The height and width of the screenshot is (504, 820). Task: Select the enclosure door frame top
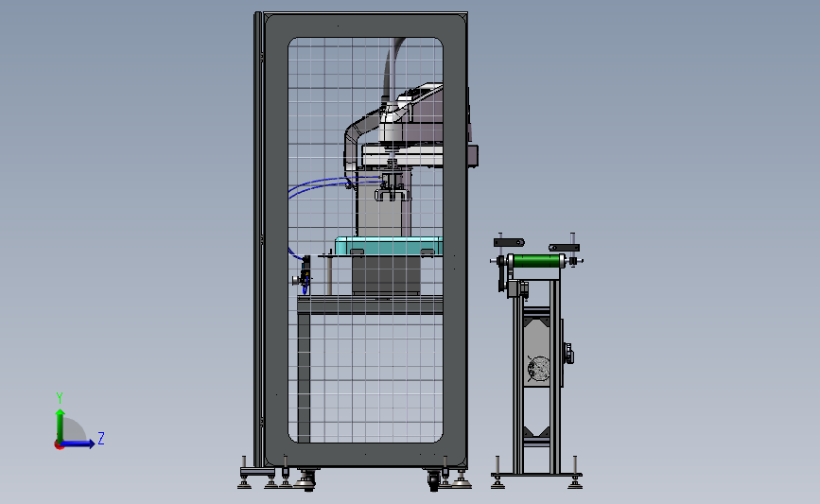[365, 26]
